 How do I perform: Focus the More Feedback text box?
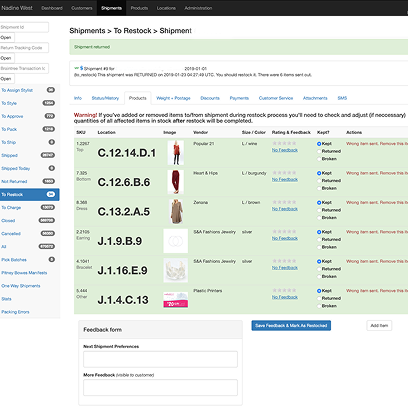[x=160, y=388]
